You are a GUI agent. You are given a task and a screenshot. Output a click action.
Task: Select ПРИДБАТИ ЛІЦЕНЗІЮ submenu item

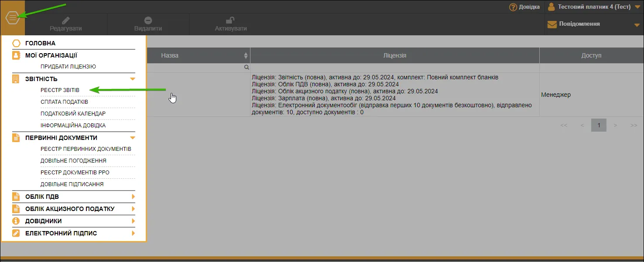[68, 67]
